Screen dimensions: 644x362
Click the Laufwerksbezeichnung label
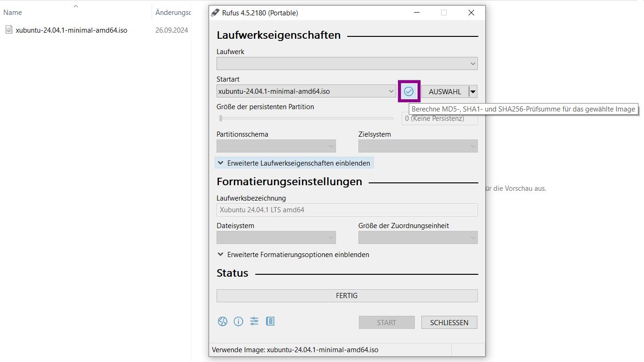pyautogui.click(x=251, y=198)
